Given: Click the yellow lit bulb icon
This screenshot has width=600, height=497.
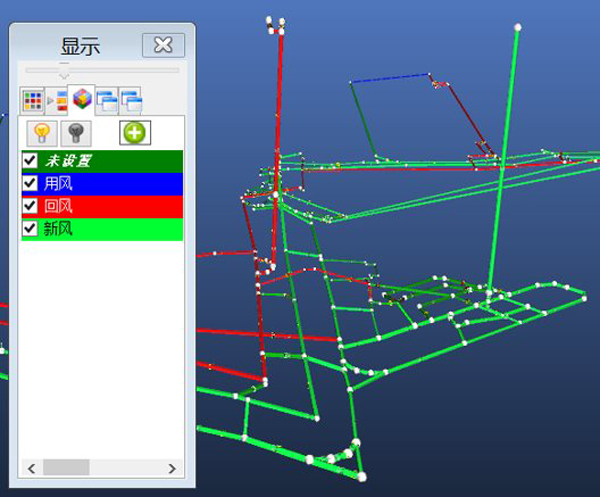Looking at the screenshot, I should [42, 133].
